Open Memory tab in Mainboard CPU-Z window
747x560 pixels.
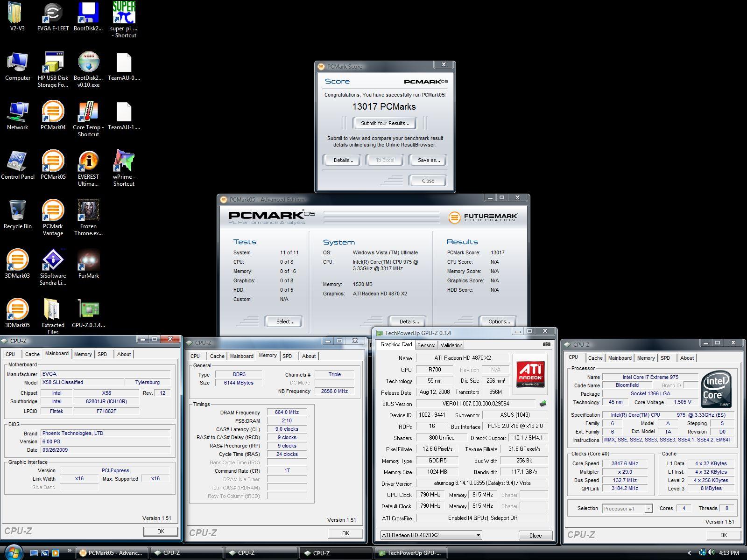(83, 354)
